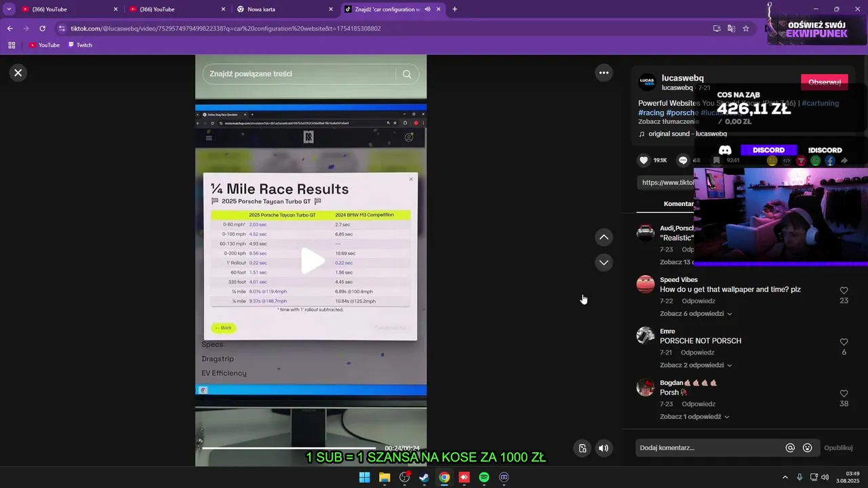This screenshot has height=488, width=868.
Task: Open the three-dot more options menu
Action: [x=604, y=73]
